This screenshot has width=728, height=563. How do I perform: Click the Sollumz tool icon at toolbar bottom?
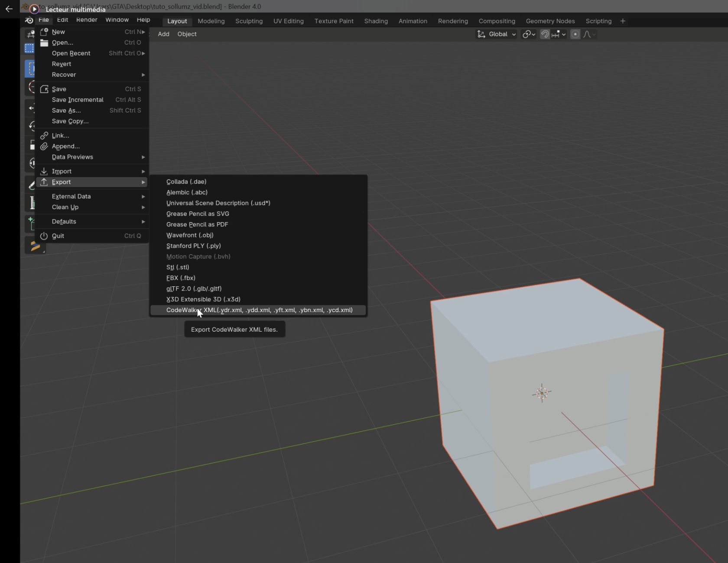(35, 246)
